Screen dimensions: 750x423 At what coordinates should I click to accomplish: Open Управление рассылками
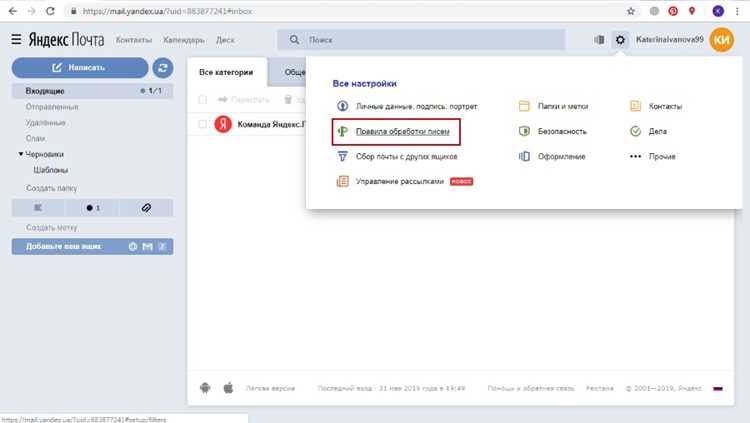click(400, 181)
